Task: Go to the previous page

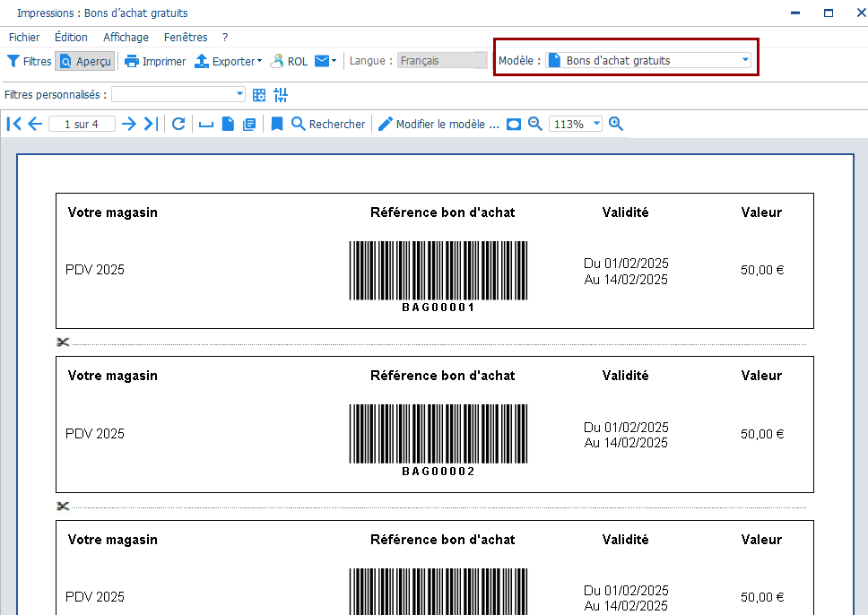Action: [35, 124]
